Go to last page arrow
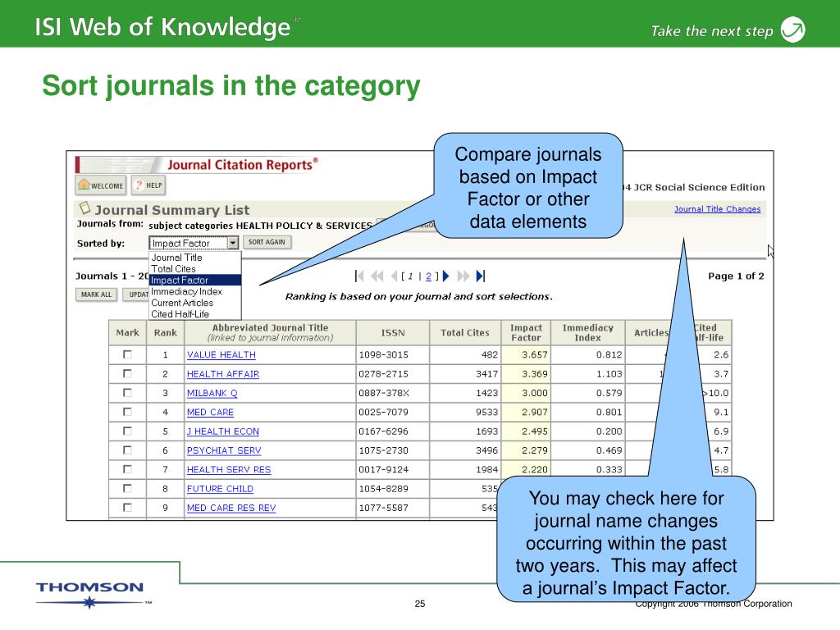Viewport: 840px width, 630px height. (x=481, y=276)
